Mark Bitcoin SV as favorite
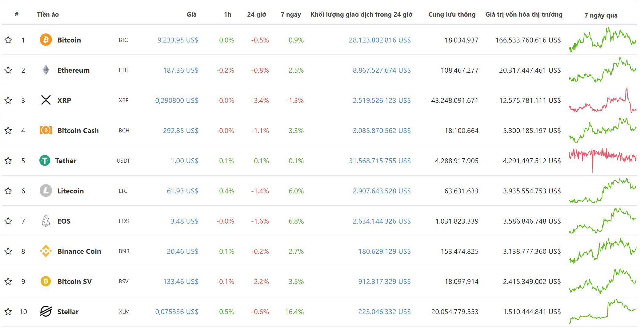This screenshot has width=644, height=328. [x=8, y=281]
